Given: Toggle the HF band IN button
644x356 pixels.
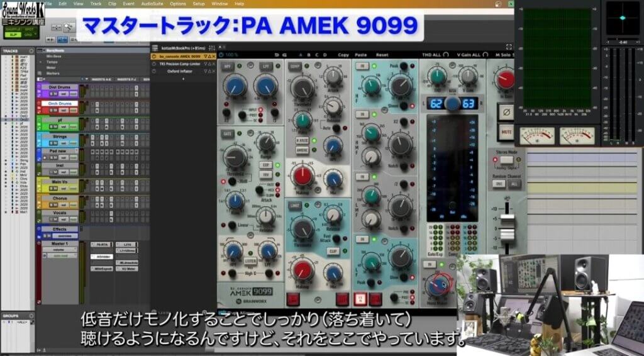Looking at the screenshot, I should [x=362, y=66].
